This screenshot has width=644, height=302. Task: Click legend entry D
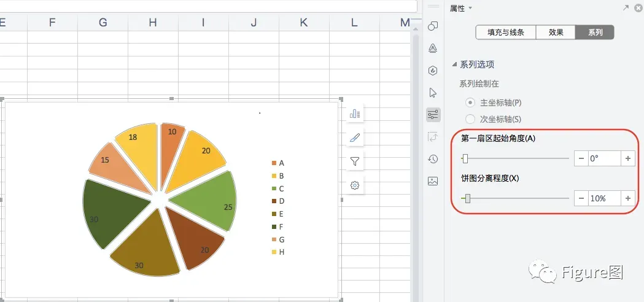click(x=278, y=201)
